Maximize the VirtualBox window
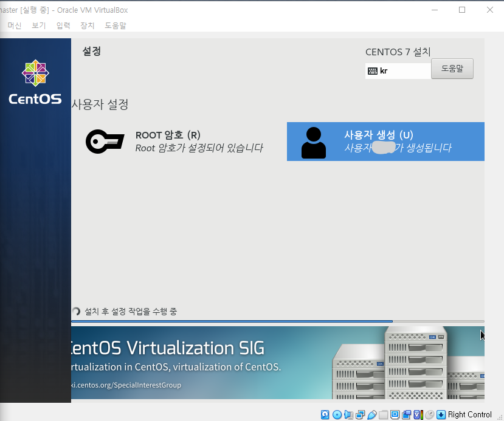The height and width of the screenshot is (421, 504). click(x=462, y=10)
